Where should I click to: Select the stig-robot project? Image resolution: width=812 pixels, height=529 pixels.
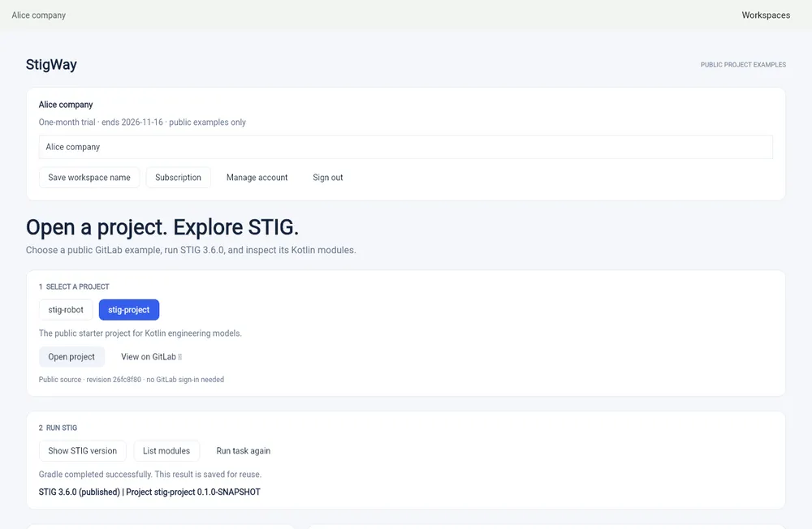click(66, 310)
